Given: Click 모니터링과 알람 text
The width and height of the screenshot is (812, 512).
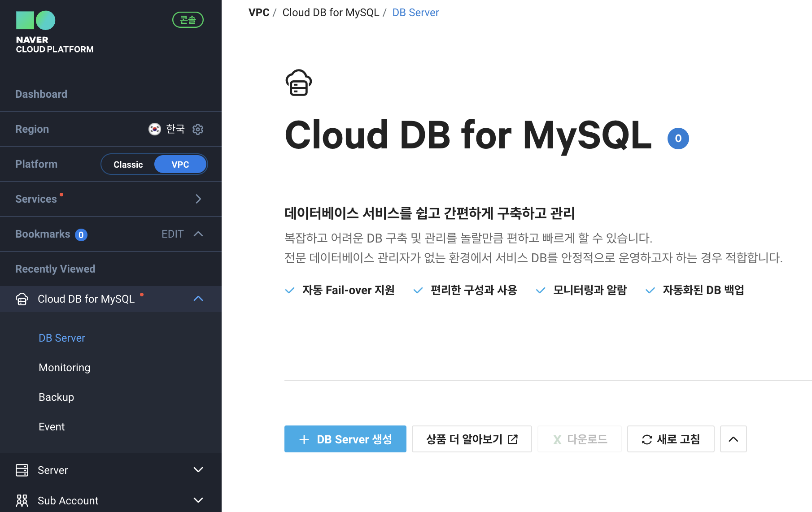Looking at the screenshot, I should click(x=590, y=290).
